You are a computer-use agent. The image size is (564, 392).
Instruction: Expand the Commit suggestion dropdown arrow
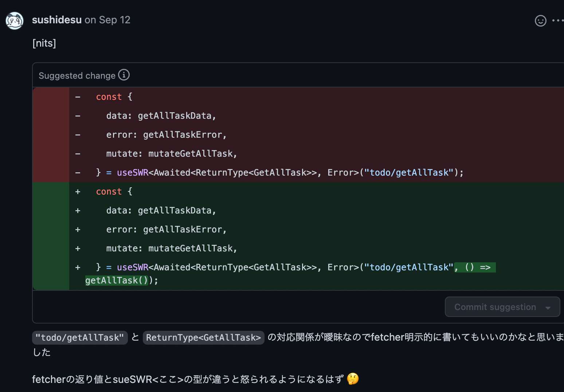click(x=548, y=308)
